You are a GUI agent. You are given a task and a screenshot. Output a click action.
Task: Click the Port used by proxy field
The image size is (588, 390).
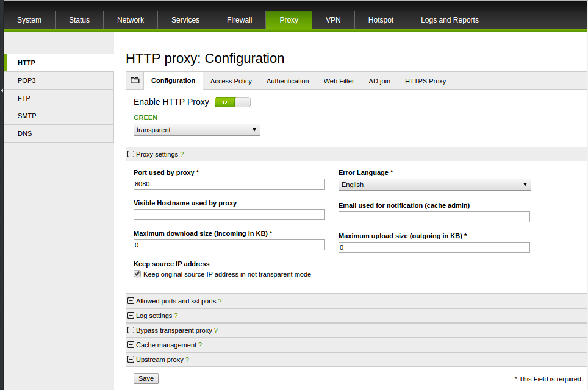coord(229,184)
